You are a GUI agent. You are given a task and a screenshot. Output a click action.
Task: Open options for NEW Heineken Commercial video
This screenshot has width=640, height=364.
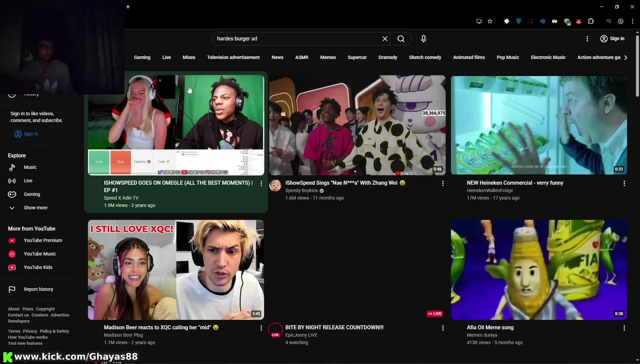624,184
